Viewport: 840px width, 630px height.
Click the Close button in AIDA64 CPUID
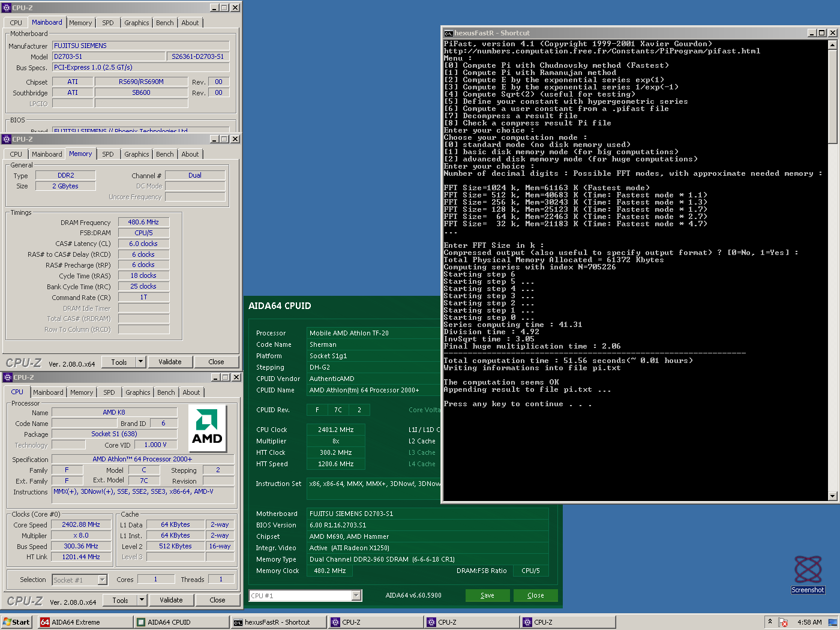[x=536, y=595]
